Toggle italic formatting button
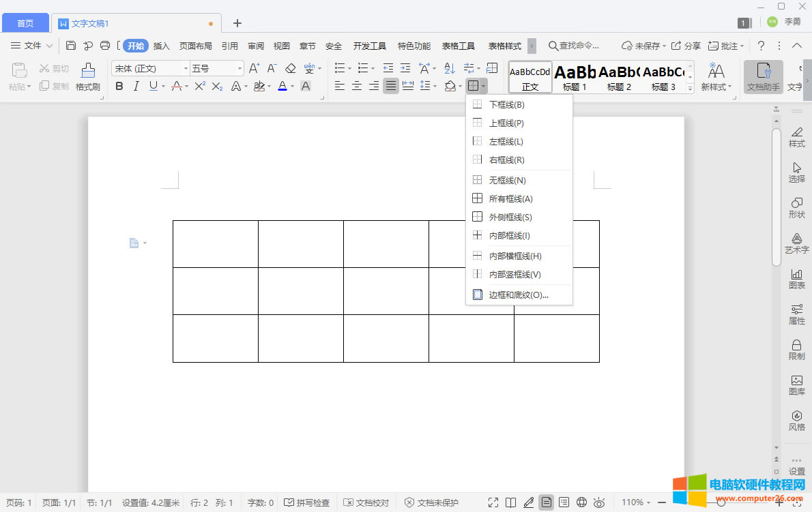This screenshot has height=512, width=812. [x=136, y=86]
